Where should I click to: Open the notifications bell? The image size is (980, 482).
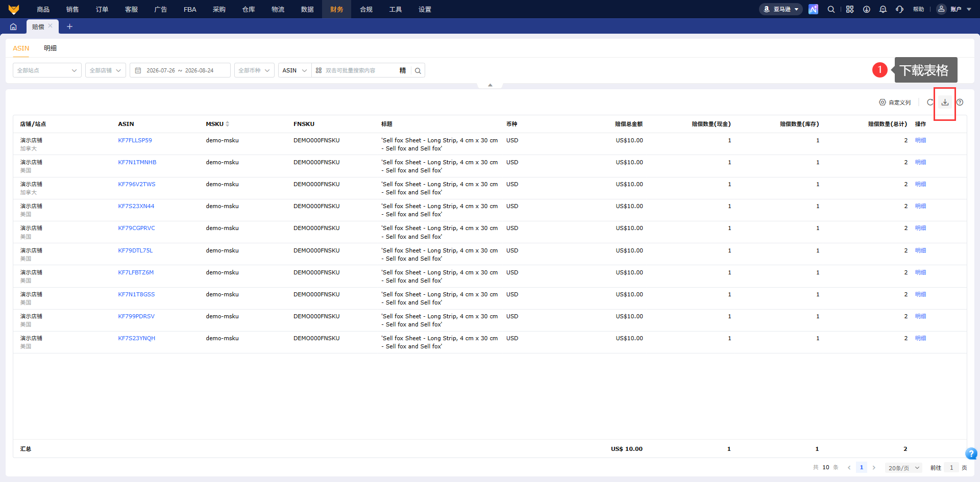tap(883, 9)
